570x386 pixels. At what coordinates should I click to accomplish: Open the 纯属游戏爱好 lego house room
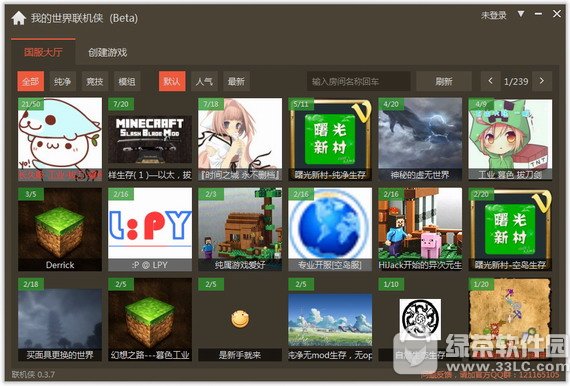pyautogui.click(x=240, y=229)
